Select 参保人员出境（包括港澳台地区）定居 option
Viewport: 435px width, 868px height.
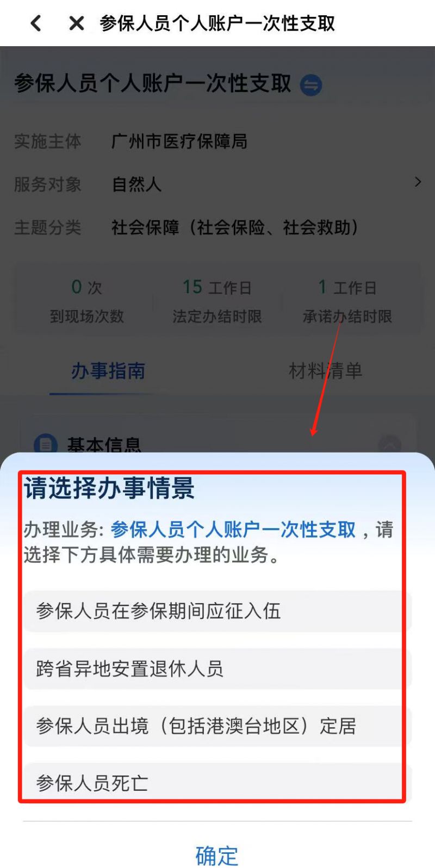point(217,726)
